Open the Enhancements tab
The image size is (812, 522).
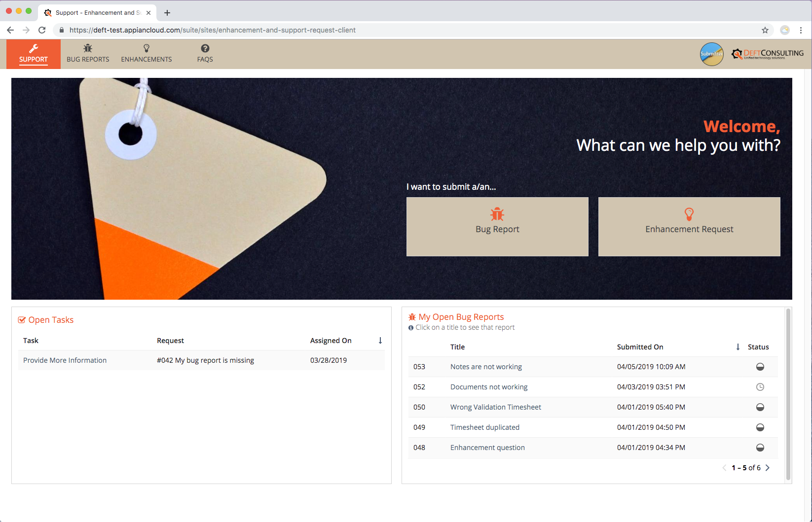click(x=147, y=54)
